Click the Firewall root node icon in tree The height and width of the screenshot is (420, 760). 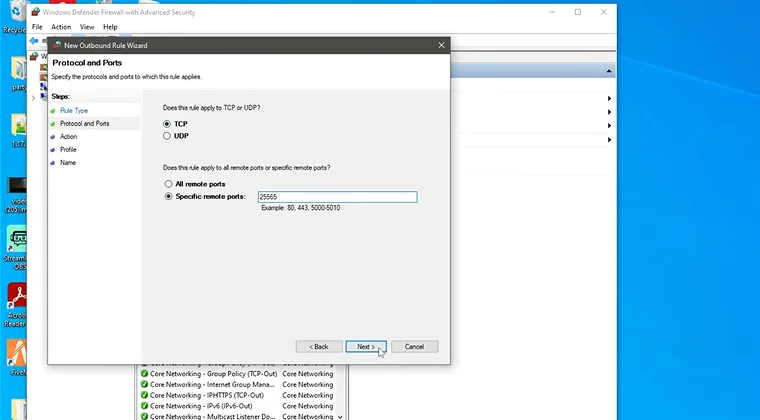coord(34,57)
